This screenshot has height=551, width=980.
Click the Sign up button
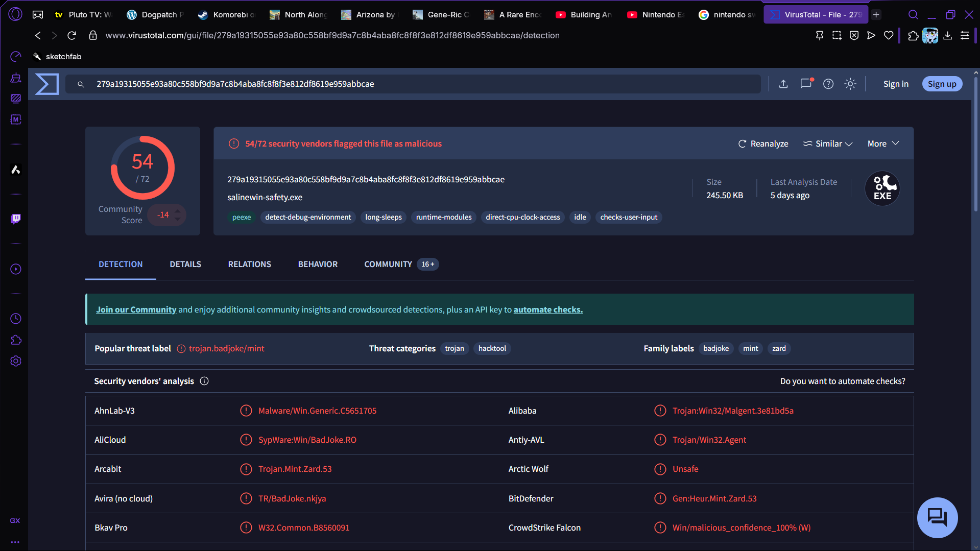click(942, 84)
